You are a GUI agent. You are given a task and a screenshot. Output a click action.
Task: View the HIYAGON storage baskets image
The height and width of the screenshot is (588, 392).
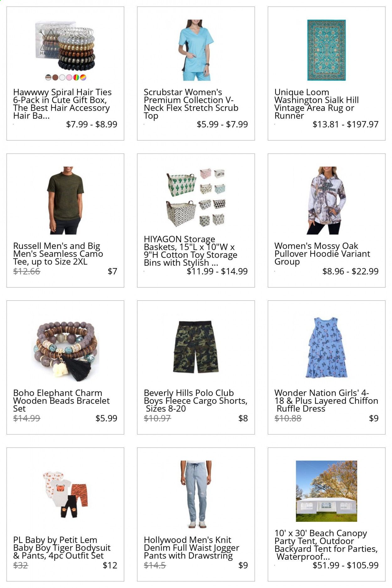pyautogui.click(x=196, y=198)
